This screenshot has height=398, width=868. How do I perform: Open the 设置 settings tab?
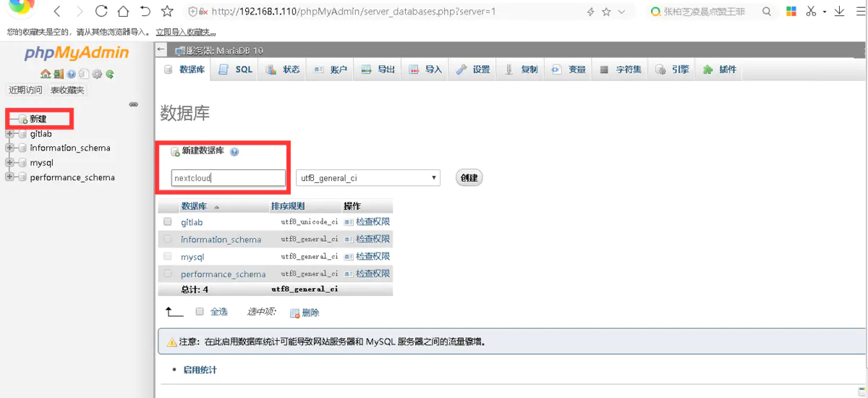(473, 69)
